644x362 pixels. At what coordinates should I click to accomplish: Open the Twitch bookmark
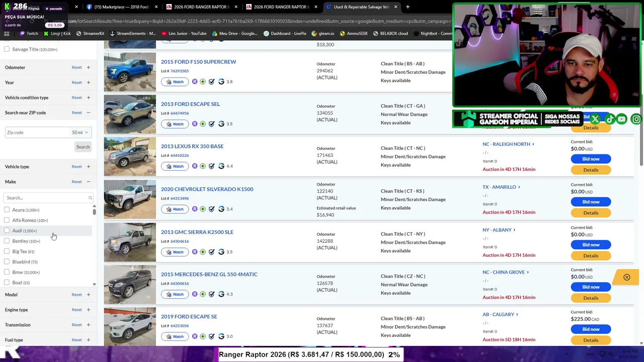[x=29, y=34]
